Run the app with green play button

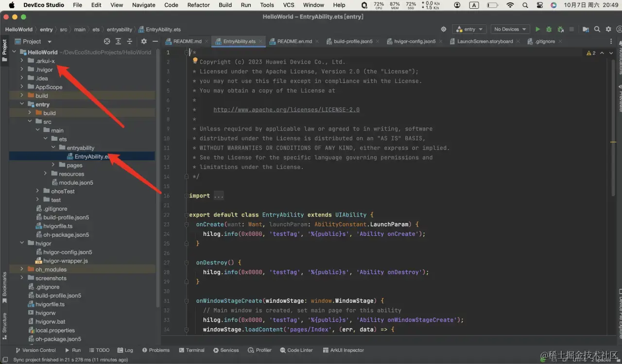coord(537,29)
